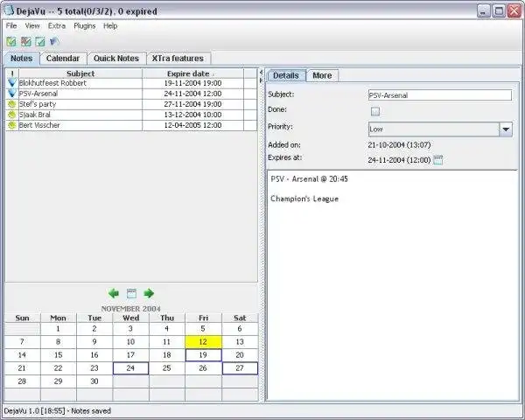This screenshot has height=420, width=525.
Task: Click the split pane collapse arrows
Action: click(261, 76)
